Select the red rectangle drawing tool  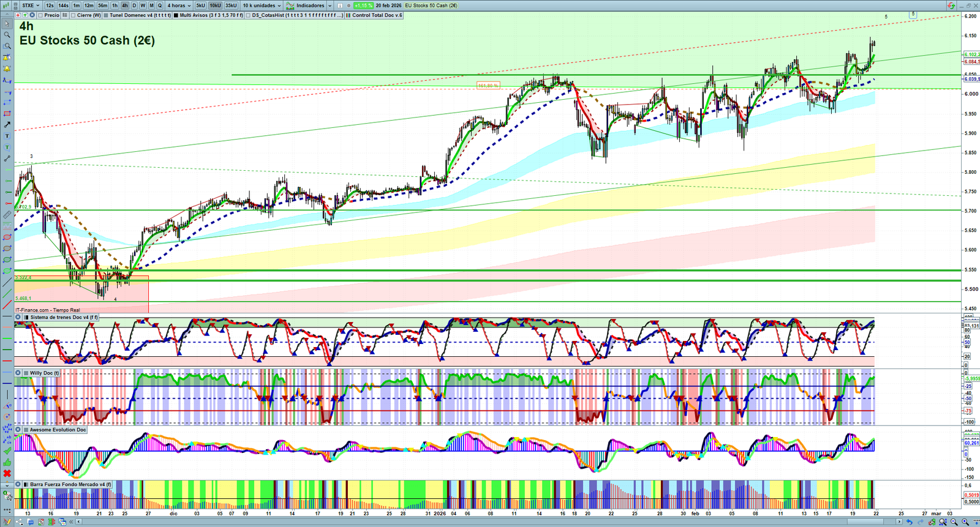(x=7, y=114)
